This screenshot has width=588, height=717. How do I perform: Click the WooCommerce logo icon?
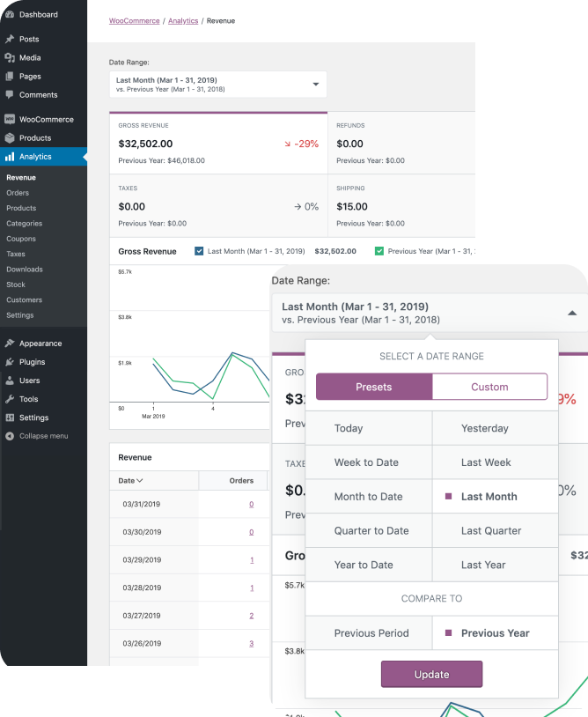[x=10, y=120]
